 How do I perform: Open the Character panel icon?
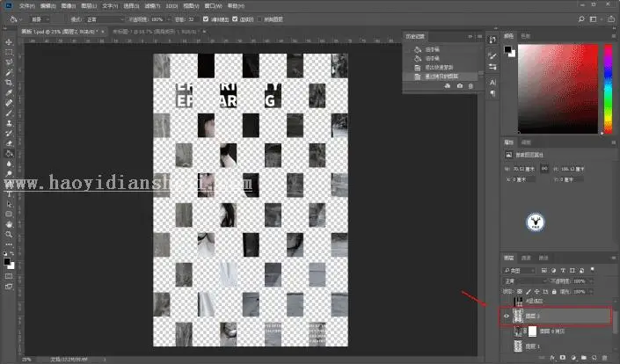click(492, 82)
